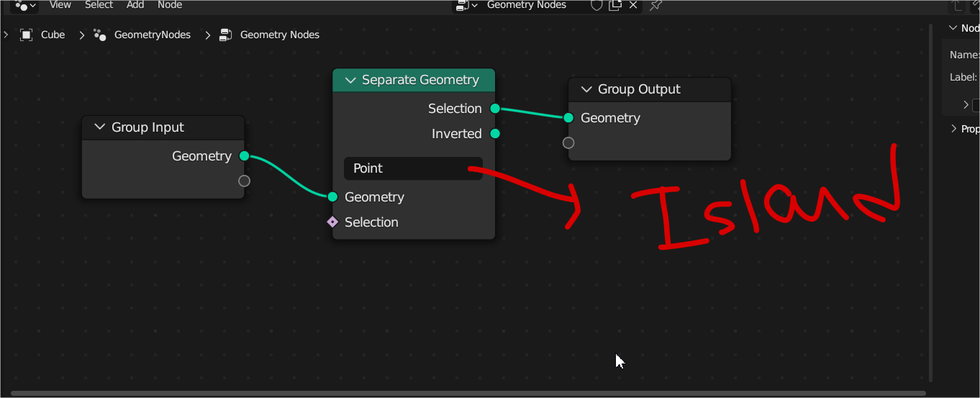Screen dimensions: 980x398
Task: Select the Separate Geometry node header
Action: pyautogui.click(x=414, y=80)
